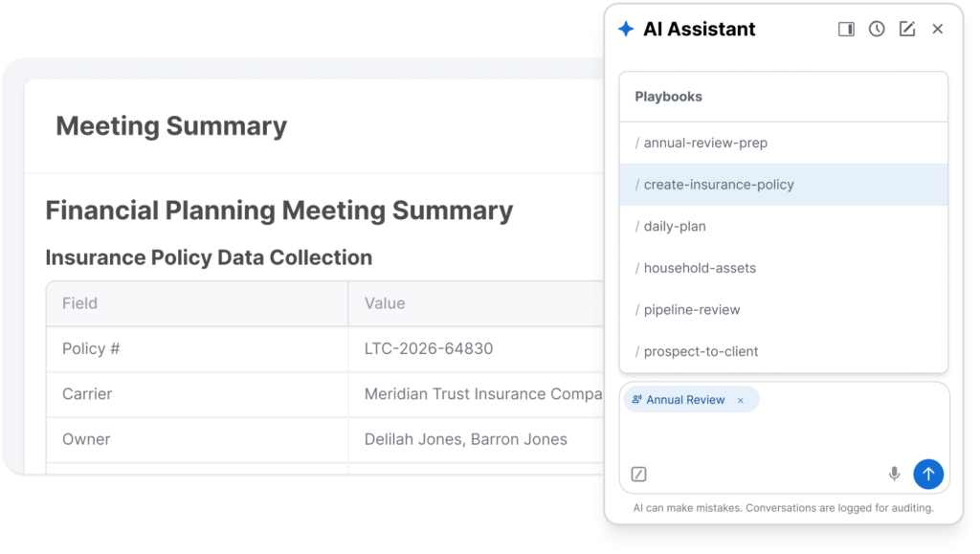Toggle the side panel layout icon
The width and height of the screenshot is (980, 554).
(x=846, y=30)
